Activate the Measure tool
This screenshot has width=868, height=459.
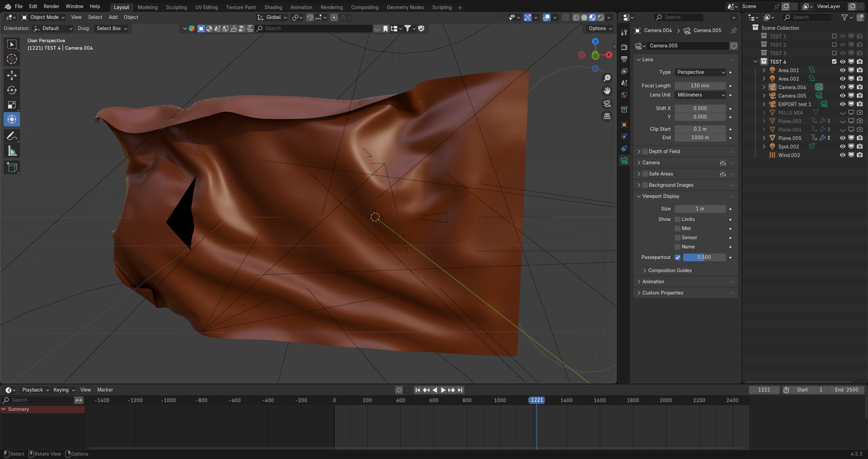coord(12,151)
